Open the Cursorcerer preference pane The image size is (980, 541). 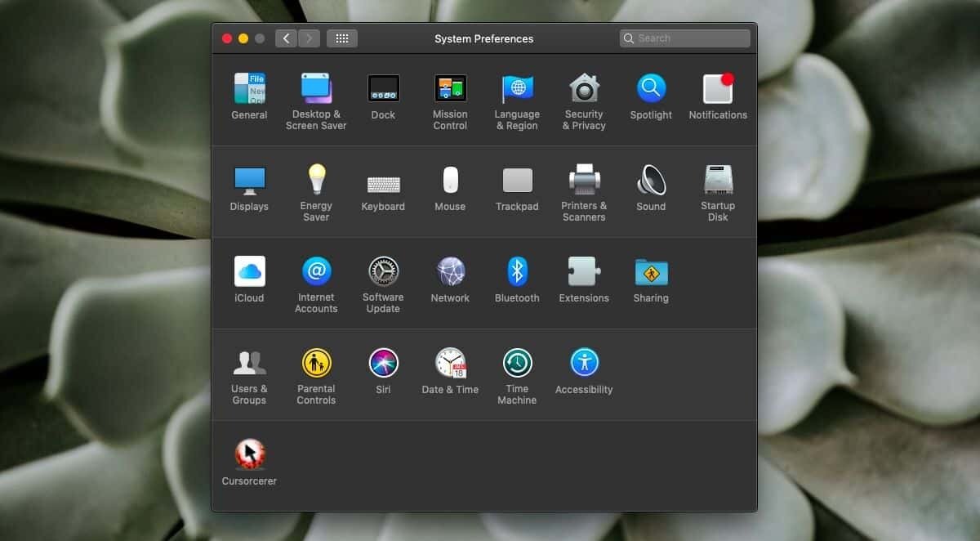tap(249, 454)
